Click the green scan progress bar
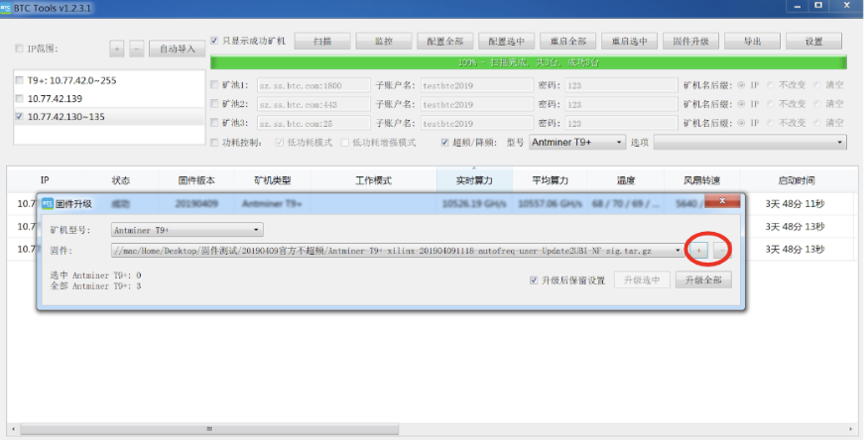 529,62
